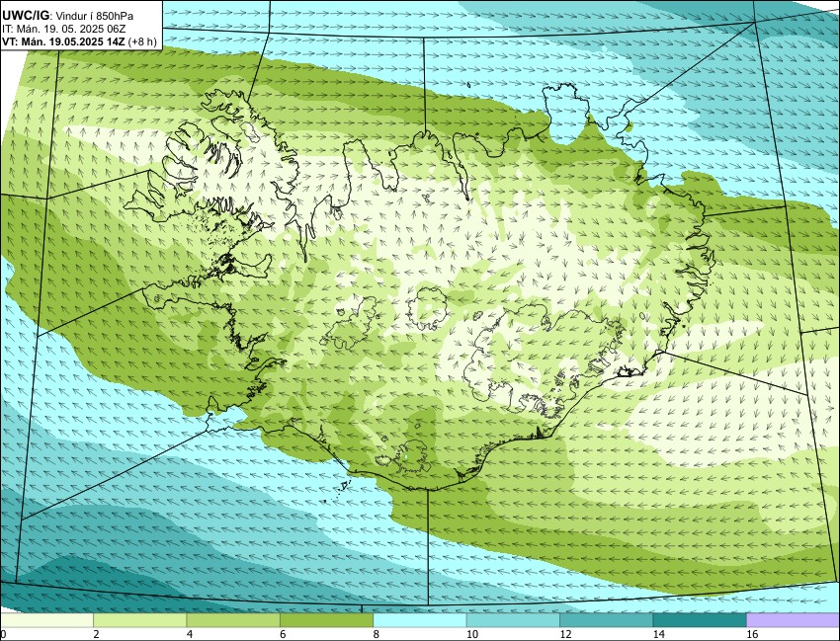Click the legend value label "0"
Viewport: 840px width, 641px height.
pos(3,634)
